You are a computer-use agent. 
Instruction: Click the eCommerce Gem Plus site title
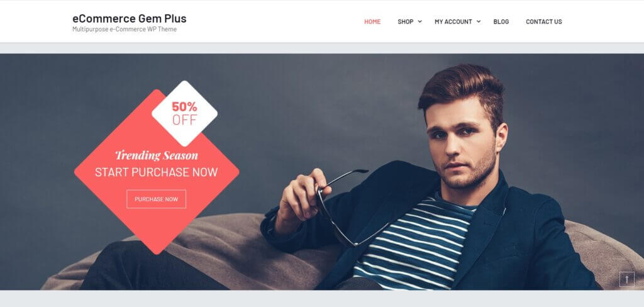(130, 18)
